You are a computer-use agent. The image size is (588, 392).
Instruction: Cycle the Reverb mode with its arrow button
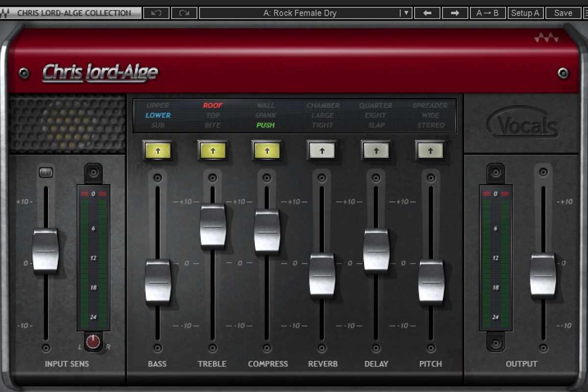[322, 151]
